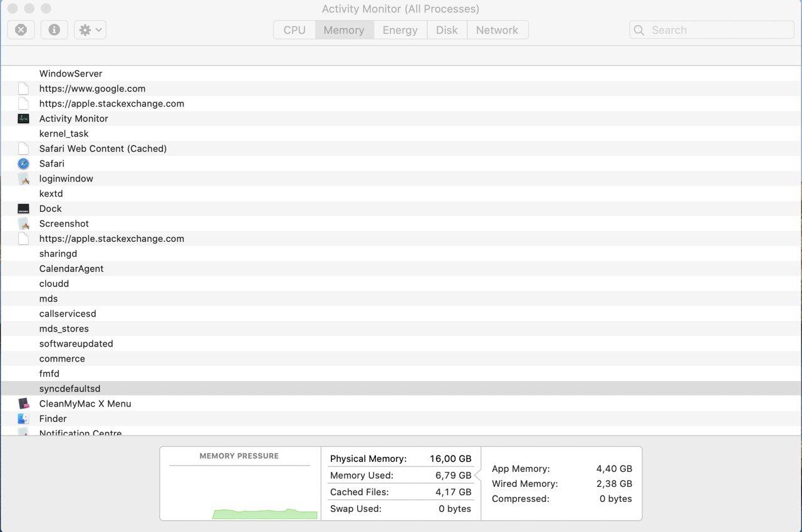Select the commerce process
The height and width of the screenshot is (532, 802).
[x=62, y=359]
